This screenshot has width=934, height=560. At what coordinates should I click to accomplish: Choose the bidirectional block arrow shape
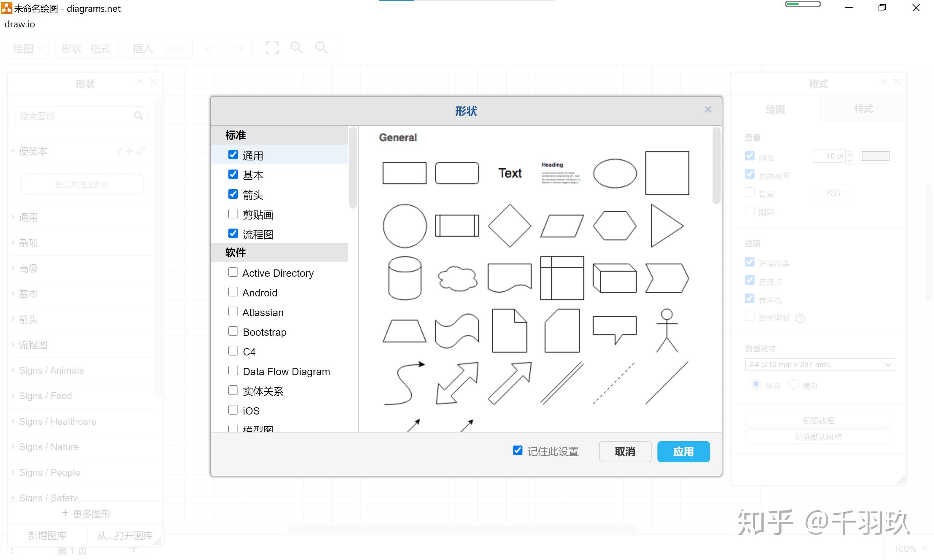coord(457,383)
